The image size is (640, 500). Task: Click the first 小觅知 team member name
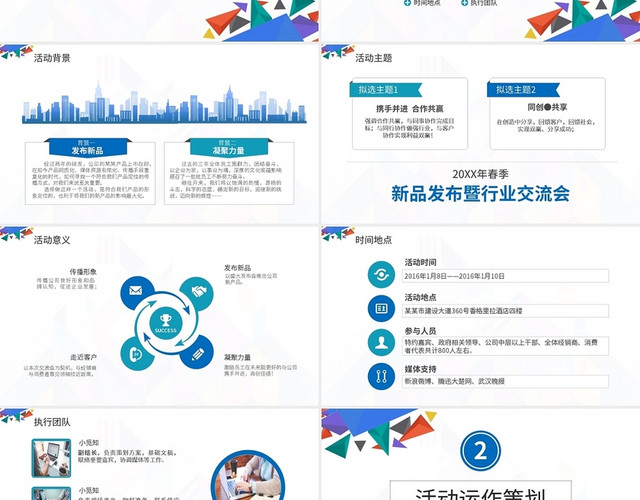[89, 442]
